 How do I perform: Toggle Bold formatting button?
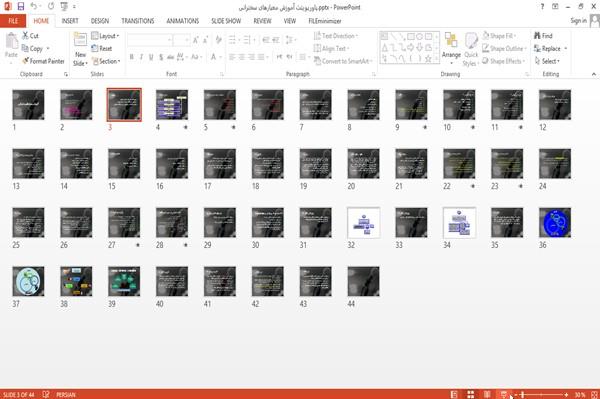pos(132,57)
